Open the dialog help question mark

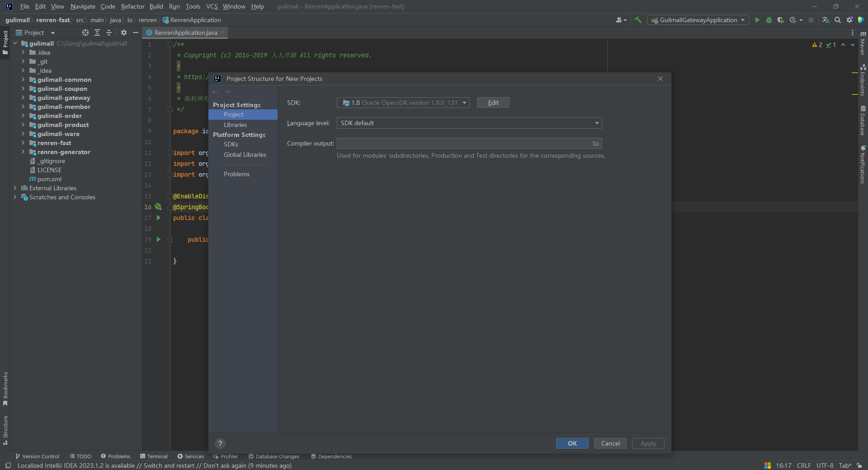coord(220,443)
